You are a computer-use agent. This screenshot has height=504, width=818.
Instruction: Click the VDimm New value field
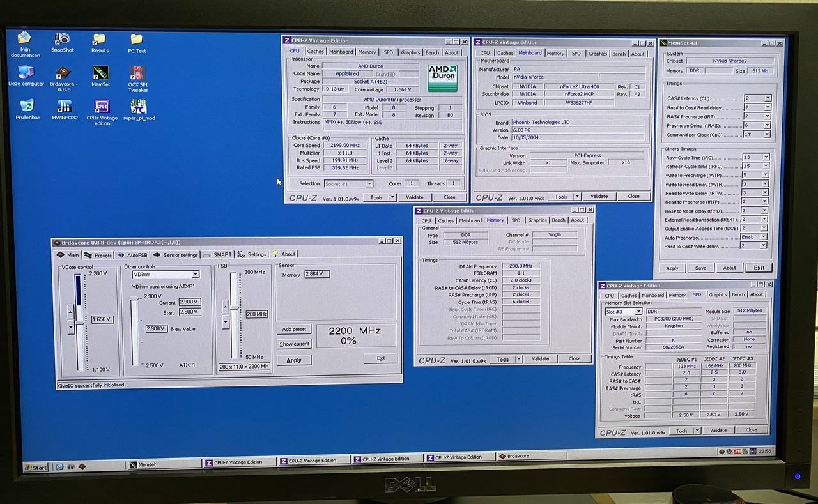pyautogui.click(x=157, y=328)
